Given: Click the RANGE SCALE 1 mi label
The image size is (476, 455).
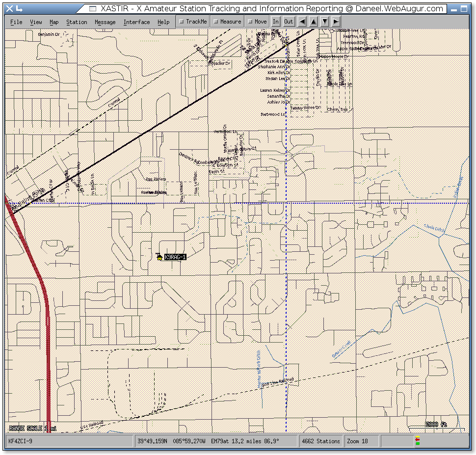Looking at the screenshot, I should point(32,428).
